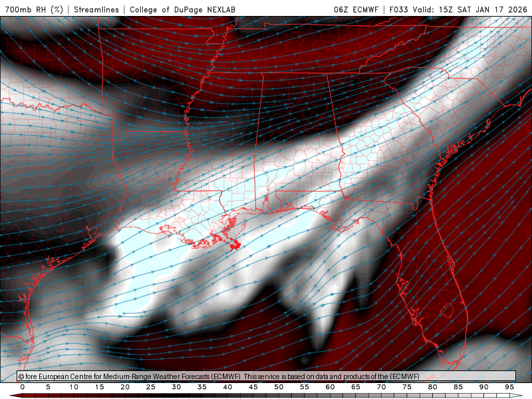Click 'Valid: 15Z SAT JAN 17 2026' text
Image resolution: width=532 pixels, height=399 pixels.
pyautogui.click(x=470, y=9)
